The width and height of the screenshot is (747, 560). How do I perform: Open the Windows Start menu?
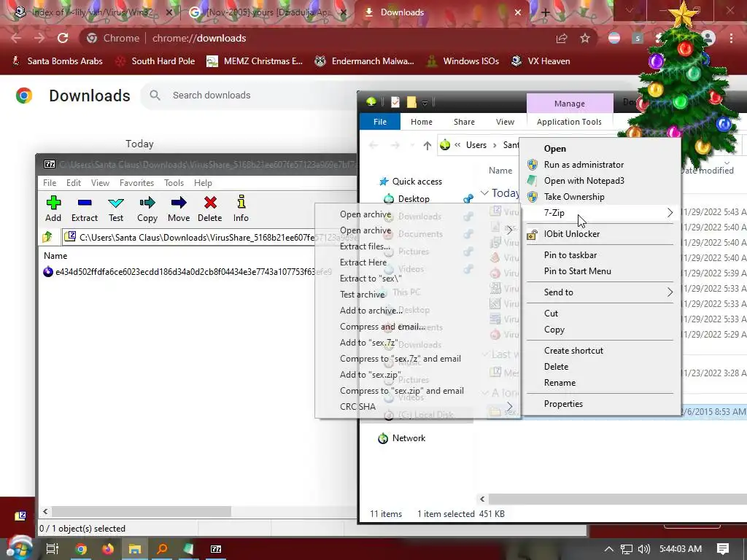(x=18, y=548)
